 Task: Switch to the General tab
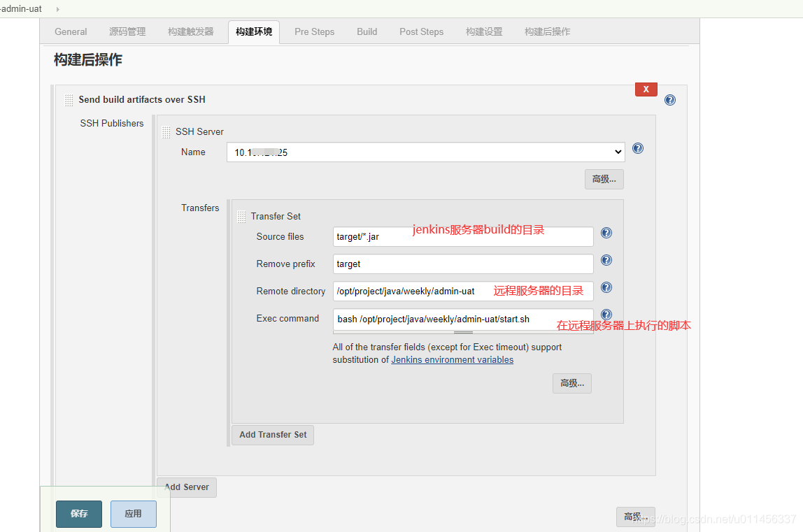[x=71, y=31]
